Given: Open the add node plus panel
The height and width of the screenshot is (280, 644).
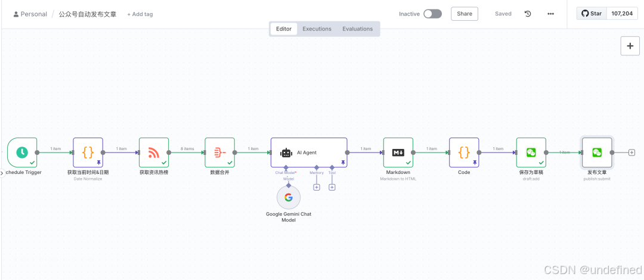Looking at the screenshot, I should pyautogui.click(x=630, y=45).
